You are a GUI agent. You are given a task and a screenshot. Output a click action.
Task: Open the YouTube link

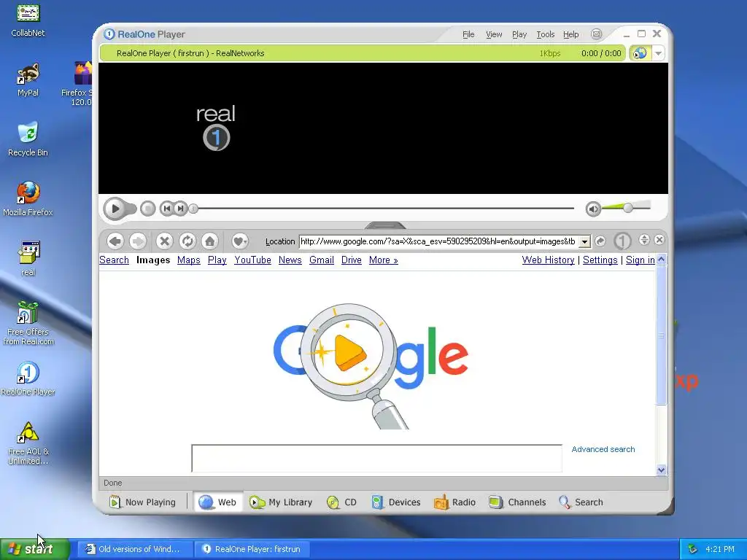[x=252, y=260]
